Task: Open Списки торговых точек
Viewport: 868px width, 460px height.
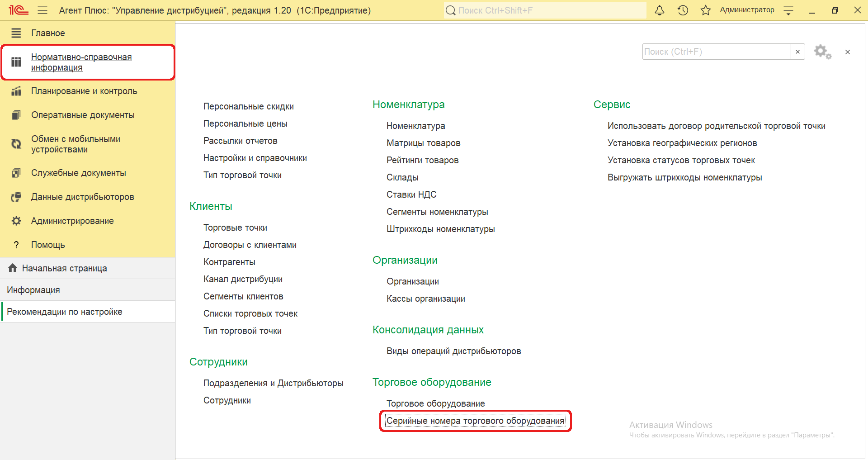Action: [x=250, y=313]
